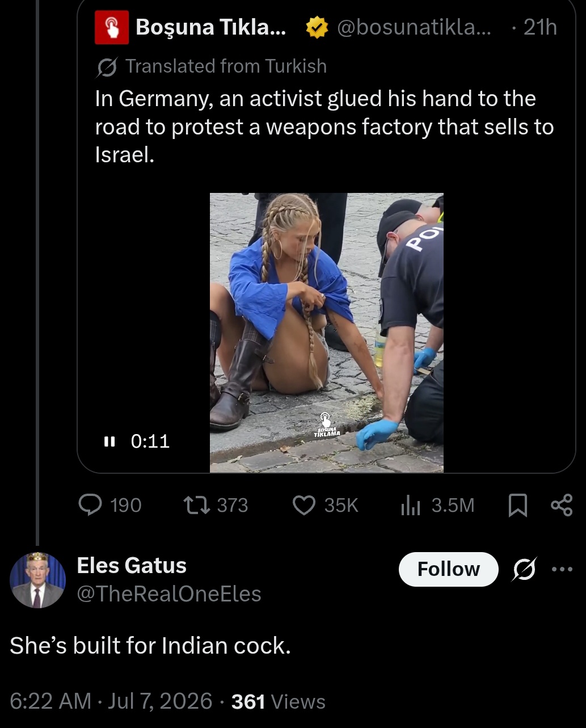Screen dimensions: 586x728
Task: Open the video thumbnail fullscreen
Action: 327,333
